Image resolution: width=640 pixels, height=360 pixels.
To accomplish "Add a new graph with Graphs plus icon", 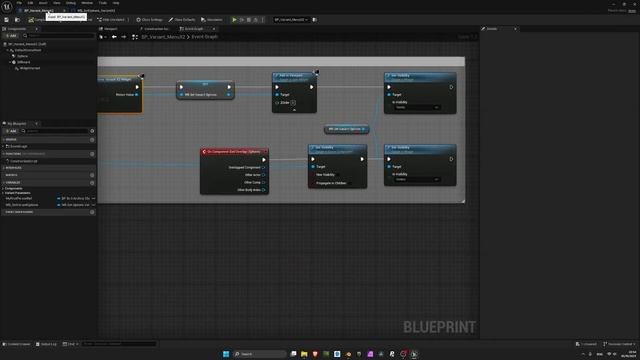I will [x=92, y=140].
